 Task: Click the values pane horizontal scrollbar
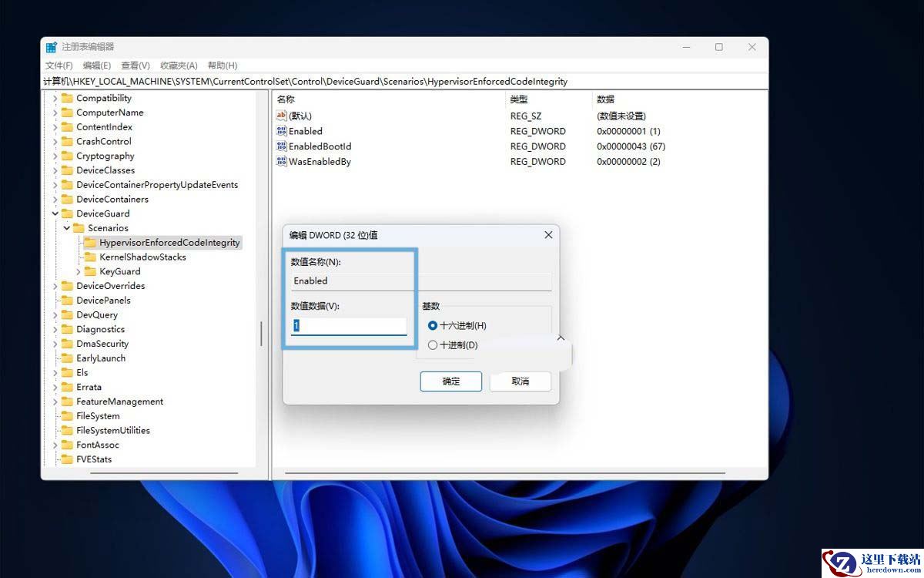[x=505, y=473]
